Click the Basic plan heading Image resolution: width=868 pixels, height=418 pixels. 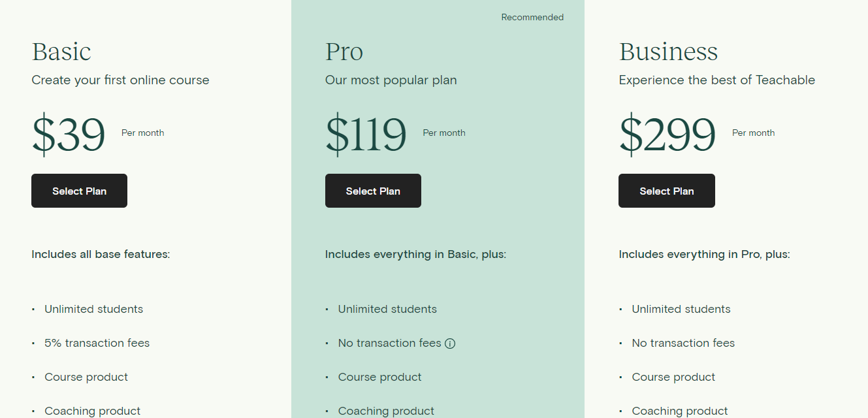click(61, 52)
